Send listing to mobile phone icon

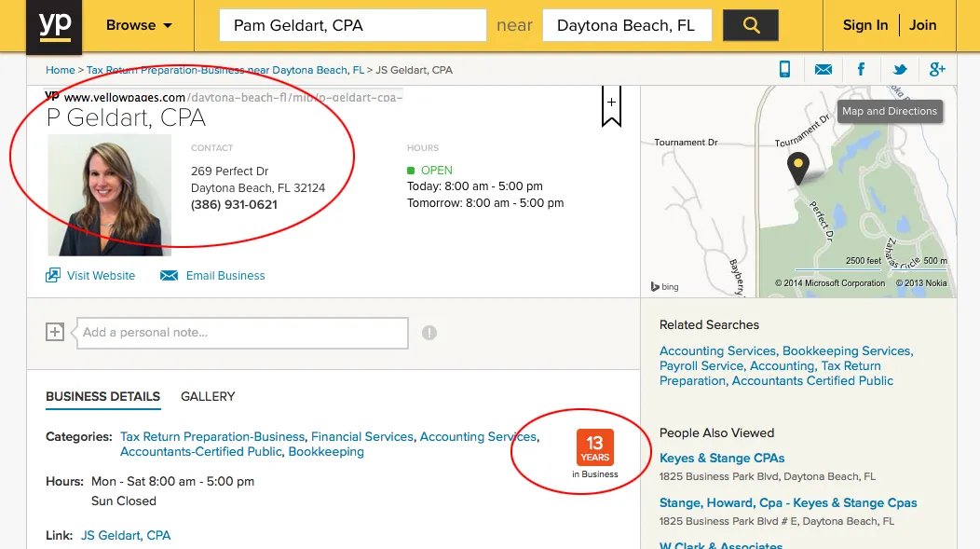784,69
